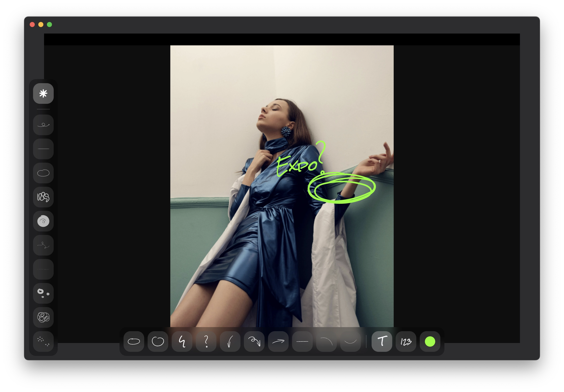Choose the looping curl stroke brush

[43, 125]
